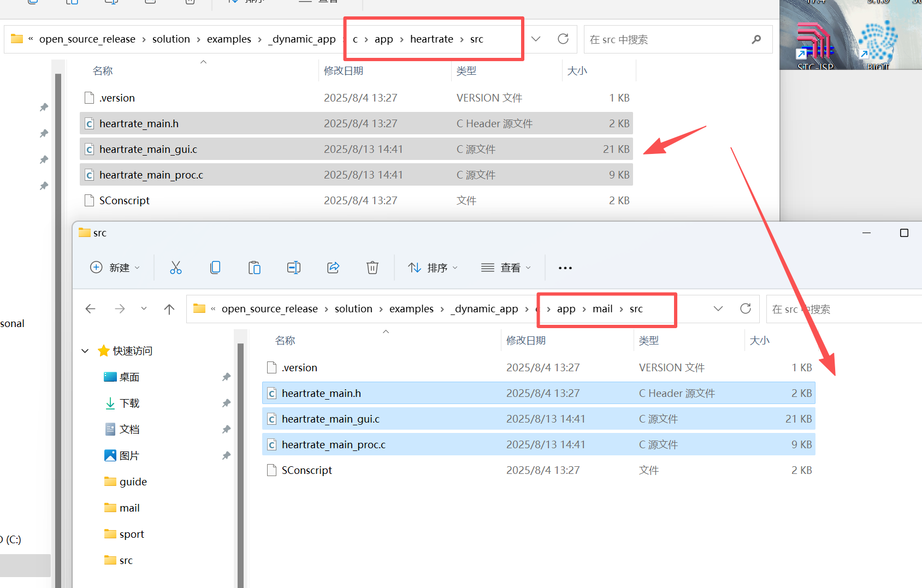Screen dimensions: 922x588
Task: Open the RIOT shortcut thumbnail
Action: [x=878, y=41]
